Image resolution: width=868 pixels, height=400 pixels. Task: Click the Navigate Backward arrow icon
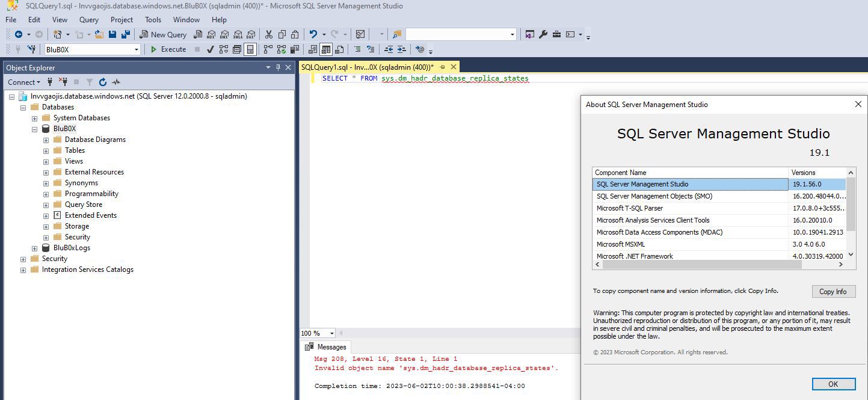click(19, 34)
